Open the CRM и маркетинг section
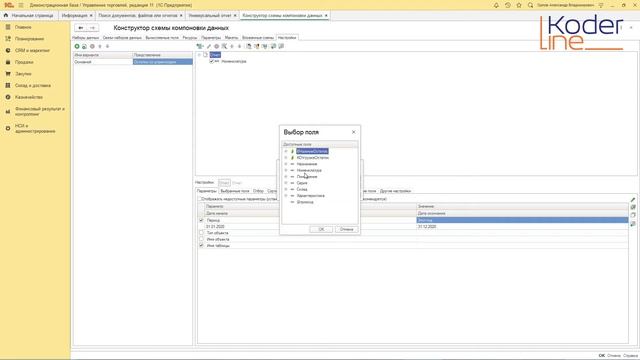The width and height of the screenshot is (640, 360). 32,51
